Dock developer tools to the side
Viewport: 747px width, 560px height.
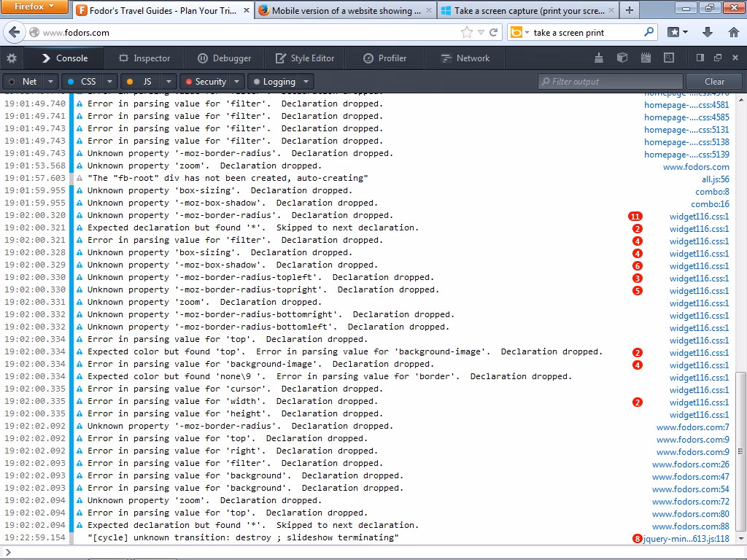pos(700,58)
